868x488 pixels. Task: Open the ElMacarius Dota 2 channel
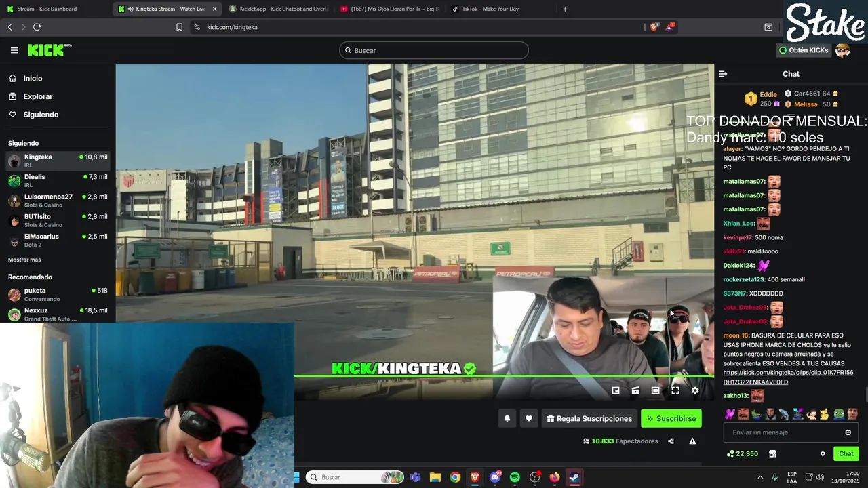click(58, 240)
